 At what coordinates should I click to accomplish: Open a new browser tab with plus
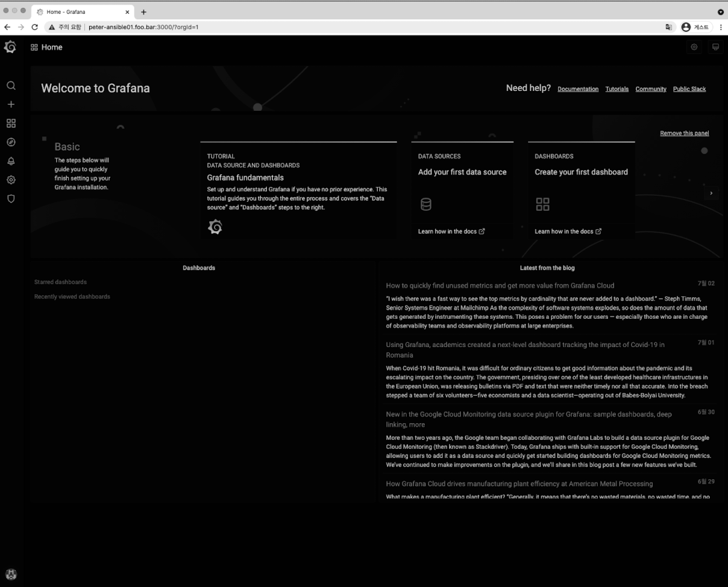(x=143, y=12)
